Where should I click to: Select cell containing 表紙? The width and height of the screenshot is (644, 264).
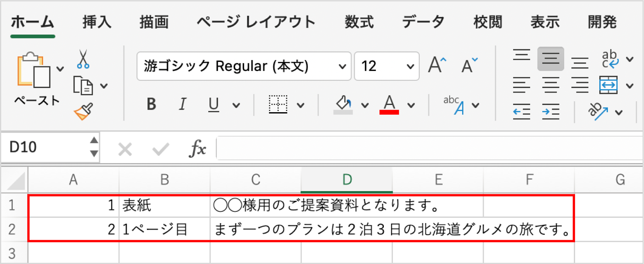tap(165, 205)
